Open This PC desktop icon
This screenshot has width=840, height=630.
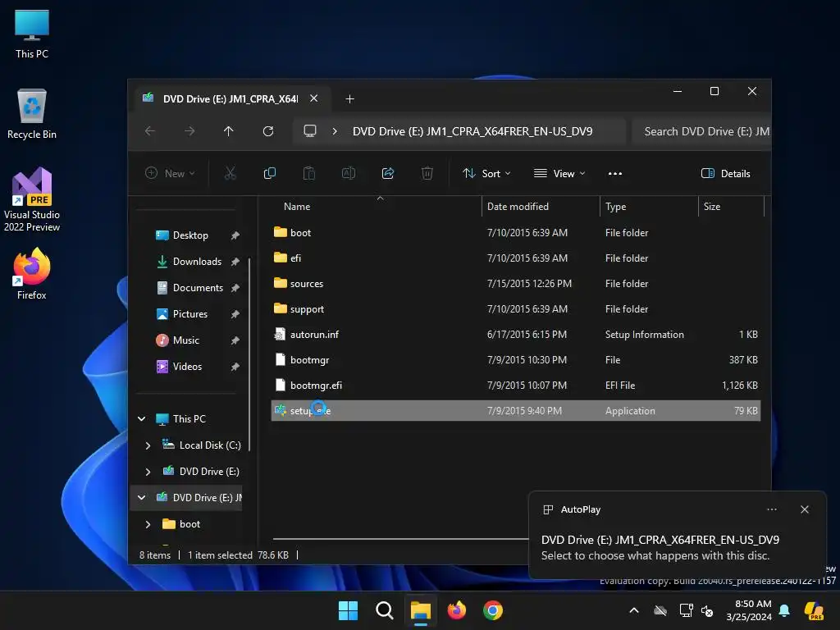[32, 34]
